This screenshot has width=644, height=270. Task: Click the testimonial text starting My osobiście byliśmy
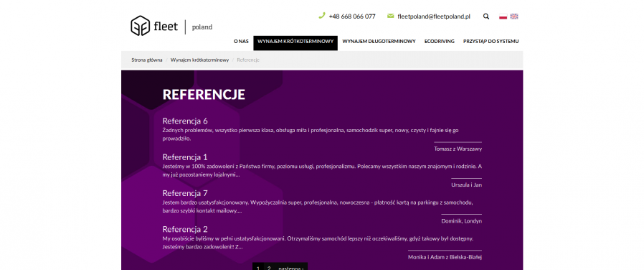click(x=318, y=243)
